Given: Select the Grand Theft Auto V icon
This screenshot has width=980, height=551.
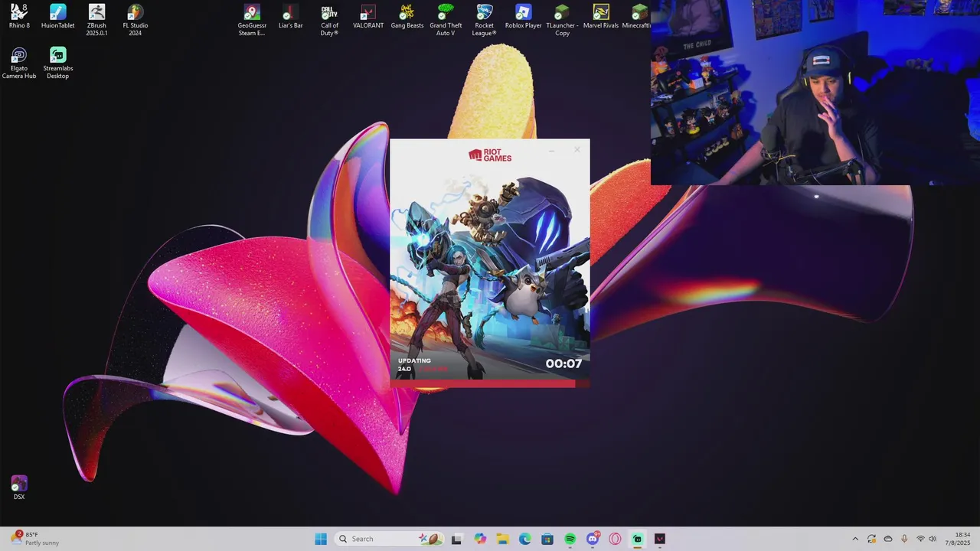Looking at the screenshot, I should point(446,19).
